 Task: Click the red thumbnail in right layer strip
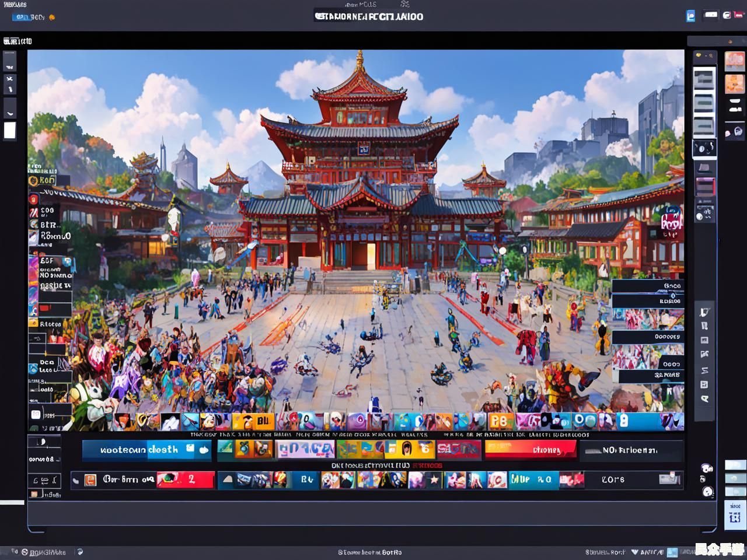[x=704, y=187]
